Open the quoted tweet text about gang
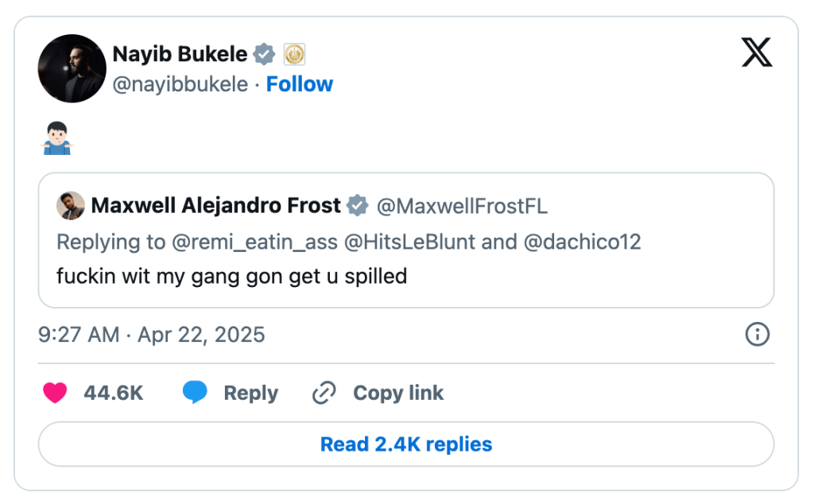Image resolution: width=814 pixels, height=504 pixels. [232, 276]
